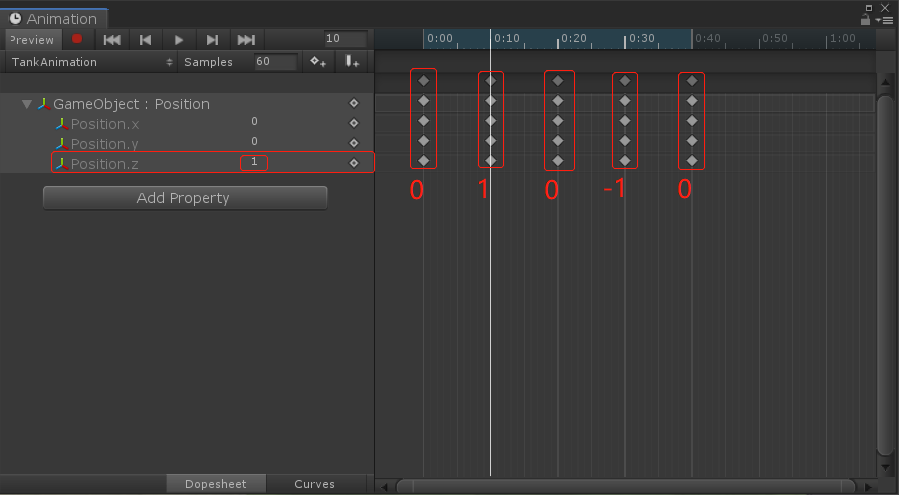The image size is (899, 495).
Task: Close the Animation window
Action: 885,7
